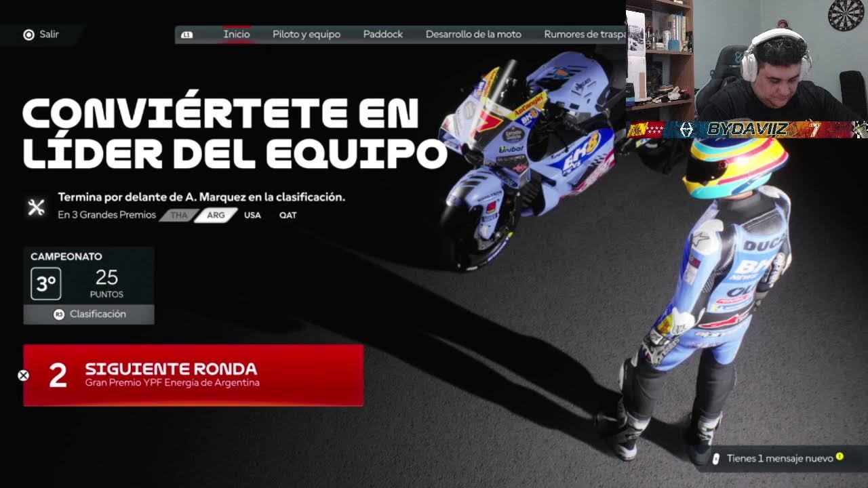
Task: Click the X button icon beside Siguiente Ronda
Action: (23, 375)
